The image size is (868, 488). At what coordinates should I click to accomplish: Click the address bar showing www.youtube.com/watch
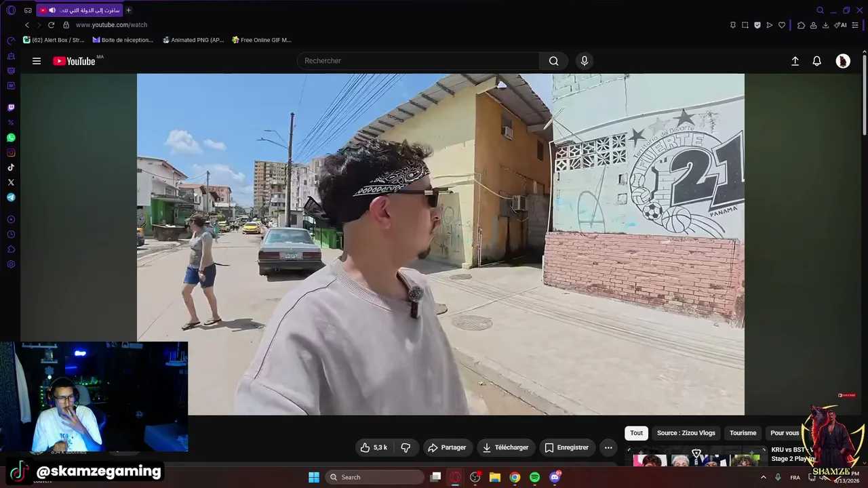click(111, 25)
